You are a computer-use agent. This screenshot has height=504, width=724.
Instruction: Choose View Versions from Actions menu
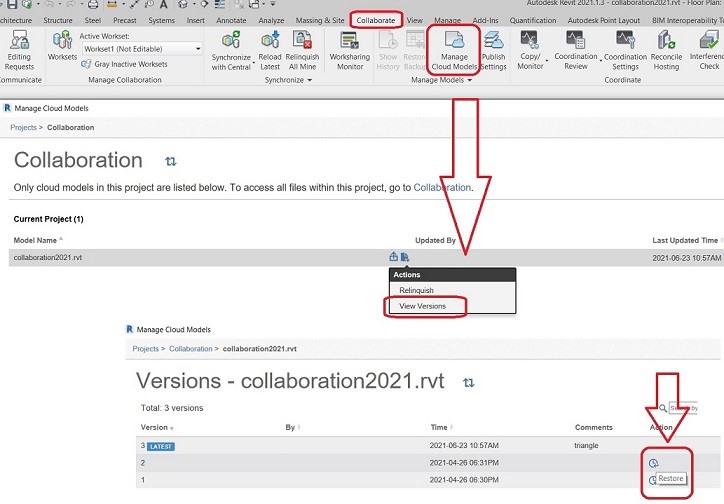tap(422, 306)
